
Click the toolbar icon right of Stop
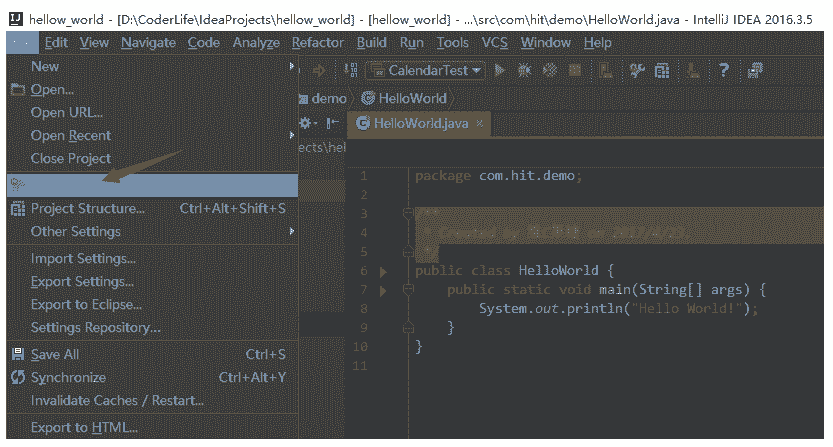(605, 70)
